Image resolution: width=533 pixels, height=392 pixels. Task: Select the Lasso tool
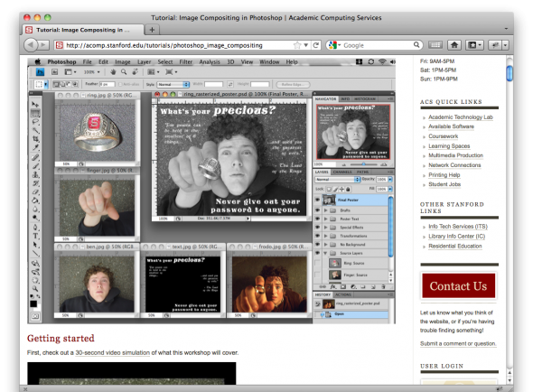point(35,122)
